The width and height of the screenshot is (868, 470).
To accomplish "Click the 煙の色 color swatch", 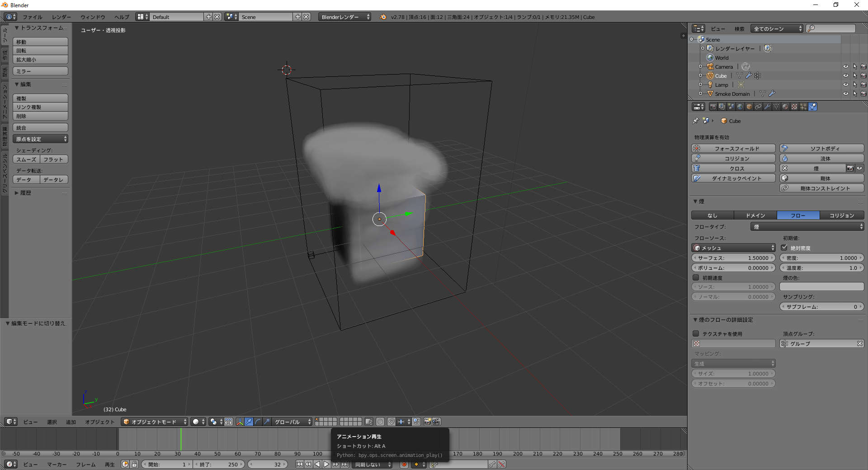I will coord(821,287).
